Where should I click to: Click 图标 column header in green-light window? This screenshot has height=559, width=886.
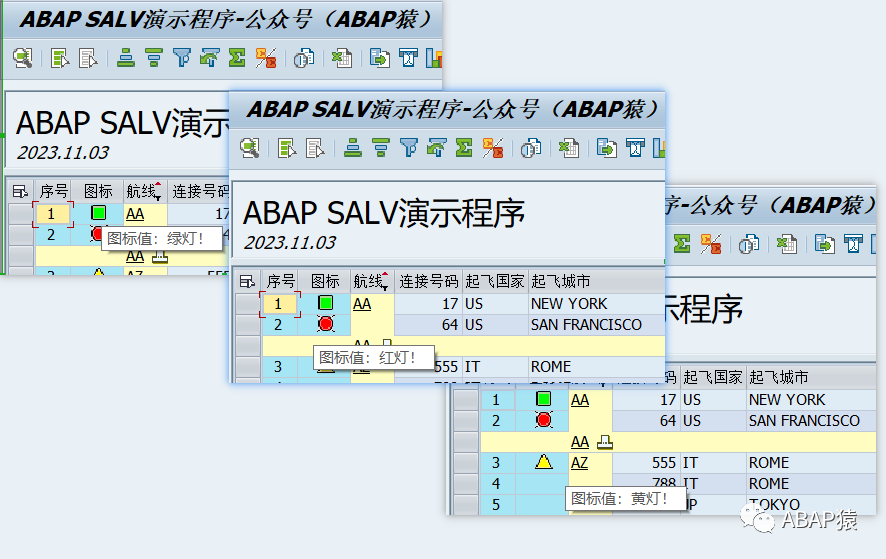(x=98, y=191)
